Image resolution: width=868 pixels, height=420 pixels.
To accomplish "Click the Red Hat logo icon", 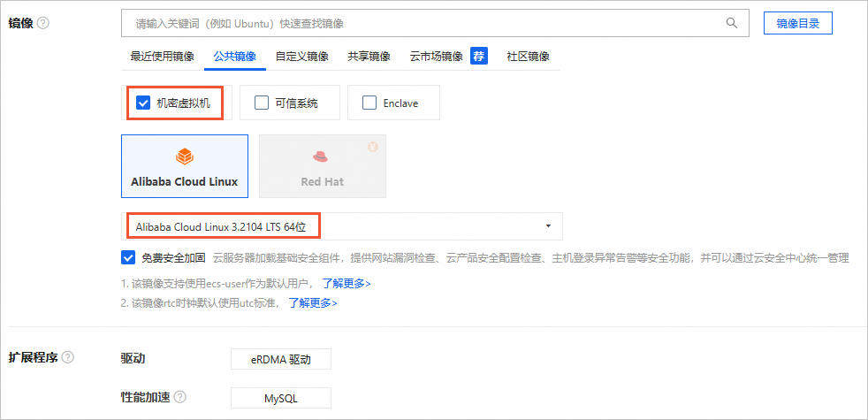I will pyautogui.click(x=322, y=157).
